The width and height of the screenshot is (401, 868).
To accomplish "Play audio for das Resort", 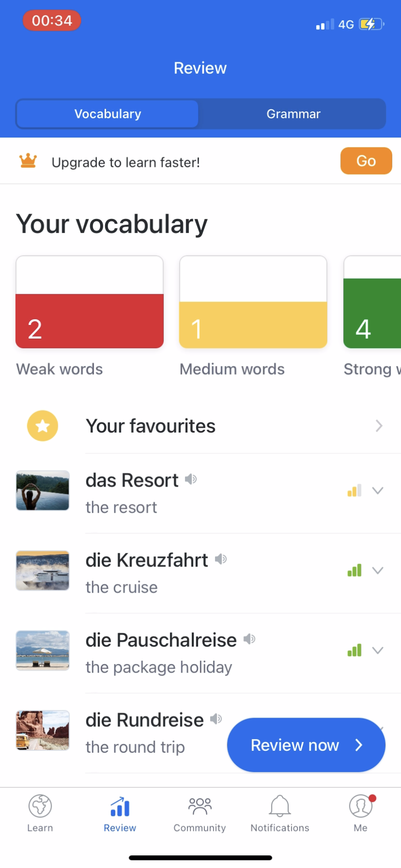I will coord(191,479).
